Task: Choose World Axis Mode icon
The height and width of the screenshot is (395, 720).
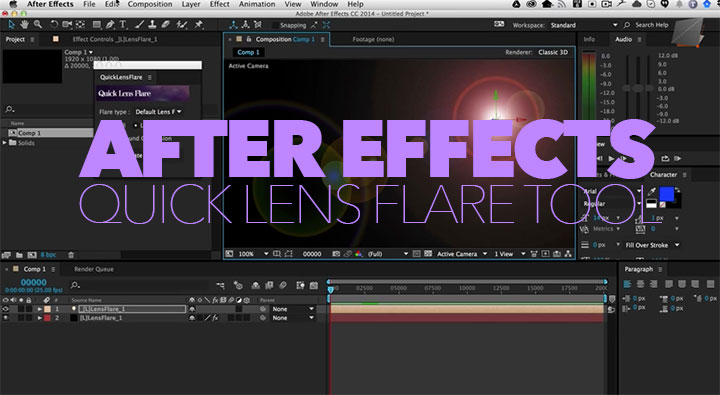Action: pyautogui.click(x=246, y=25)
